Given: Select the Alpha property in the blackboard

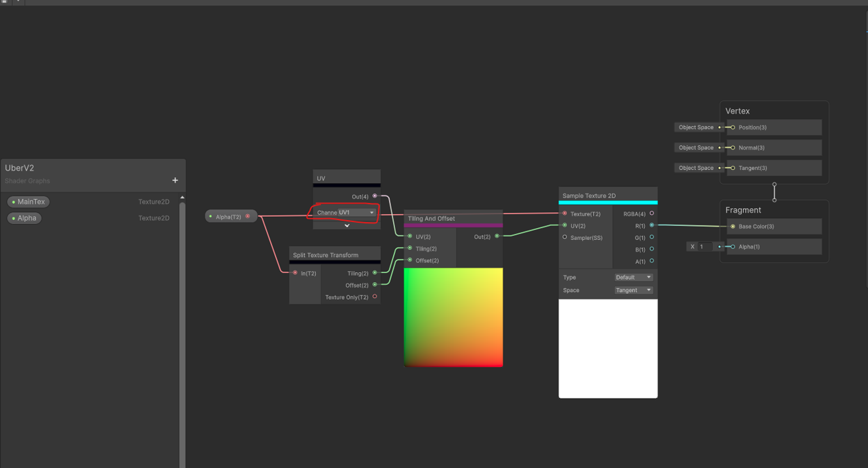Looking at the screenshot, I should [x=24, y=218].
